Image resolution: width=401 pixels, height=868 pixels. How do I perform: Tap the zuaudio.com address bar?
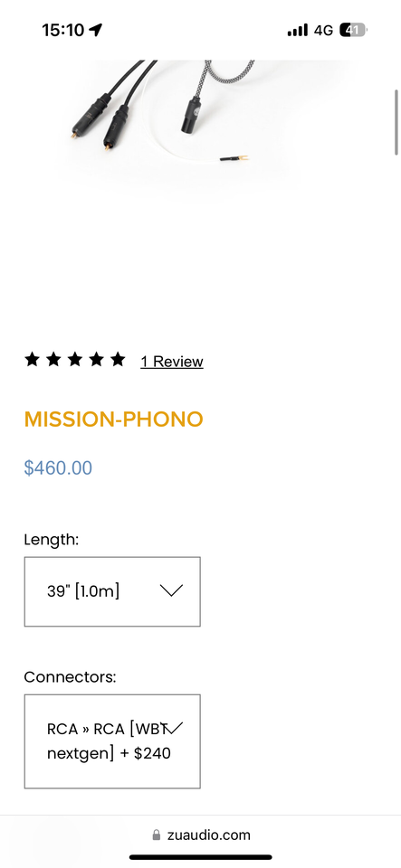pyautogui.click(x=201, y=835)
